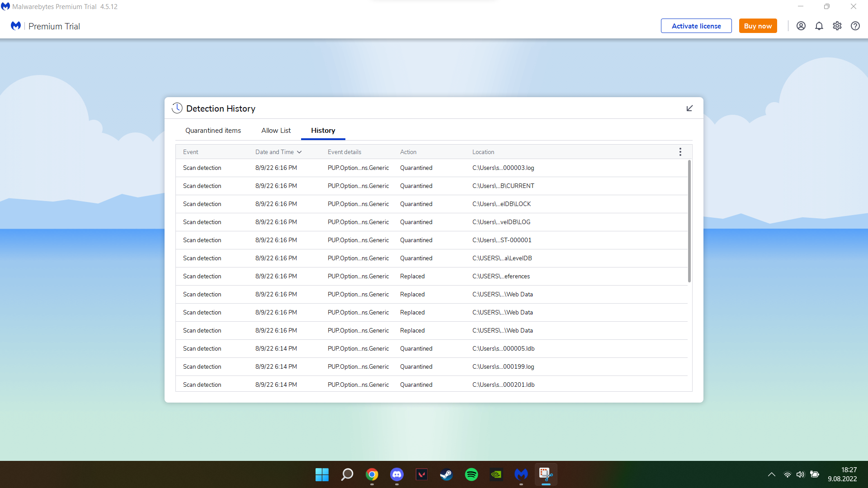Screen dimensions: 868x488
Task: Switch to the Quarantined items tab
Action: (x=213, y=131)
